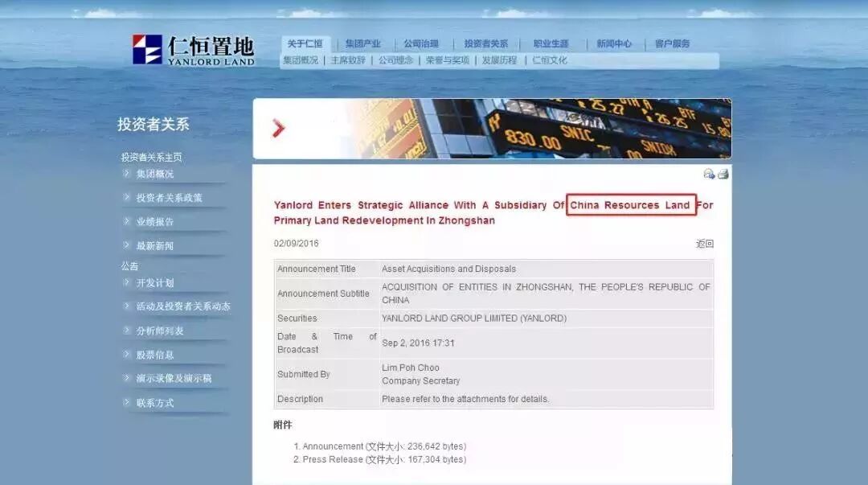Image resolution: width=868 pixels, height=485 pixels.
Task: Open 活动及投资者关系动态 in the sidebar
Action: (x=183, y=306)
